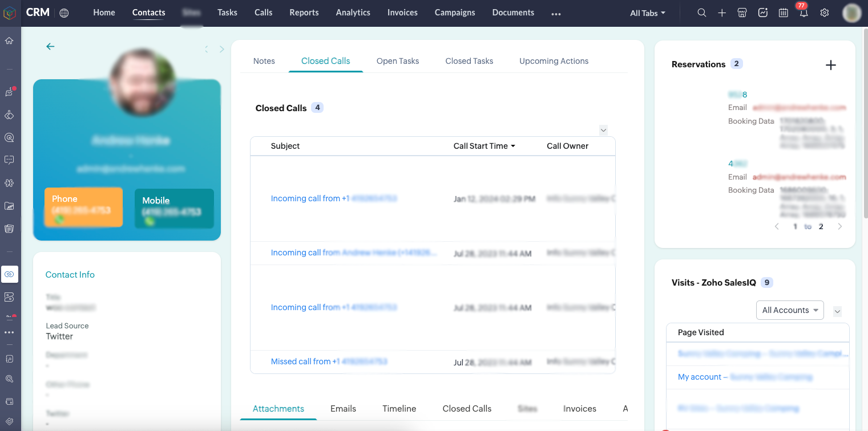Go to next Reservations page with right arrow
Viewport: 868px width, 431px height.
[x=839, y=226]
